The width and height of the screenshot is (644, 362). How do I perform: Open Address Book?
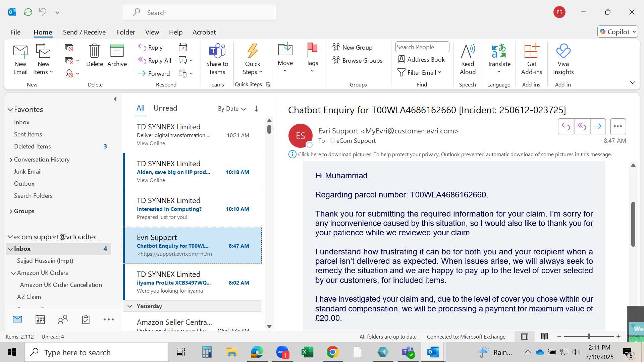422,59
